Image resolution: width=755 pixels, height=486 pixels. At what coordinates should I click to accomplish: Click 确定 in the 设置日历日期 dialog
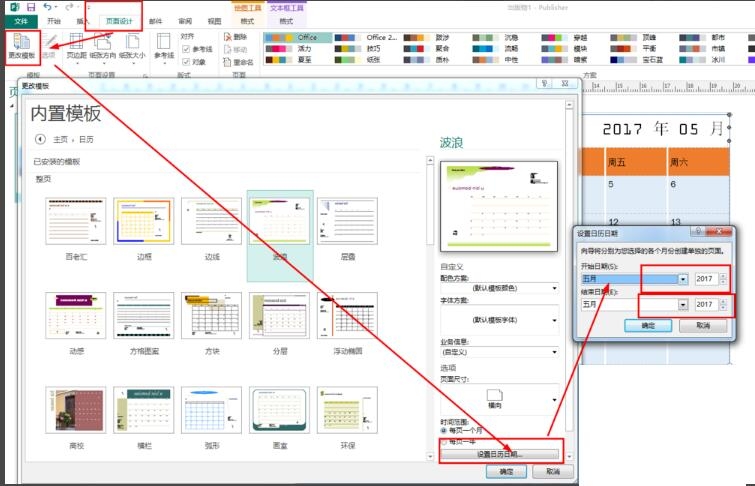click(x=648, y=326)
